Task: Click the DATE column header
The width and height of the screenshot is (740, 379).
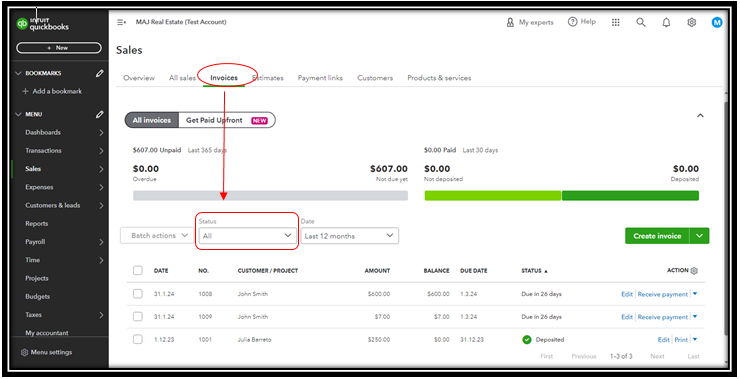Action: pyautogui.click(x=161, y=271)
